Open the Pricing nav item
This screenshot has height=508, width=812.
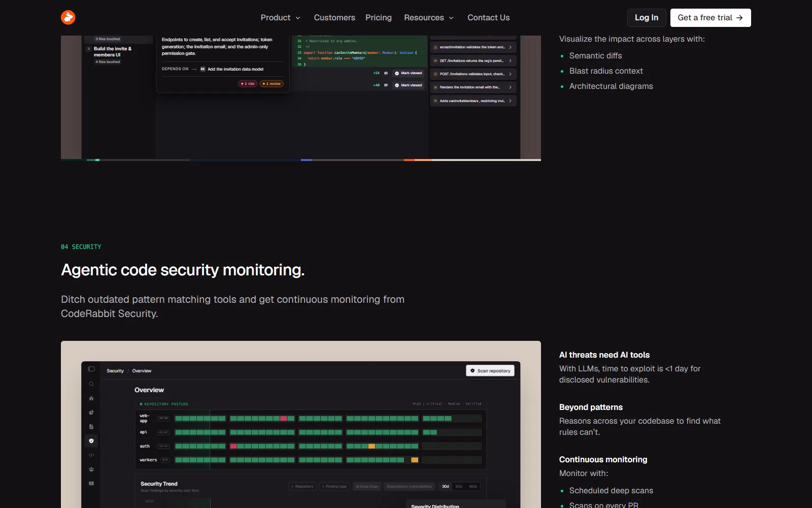379,18
